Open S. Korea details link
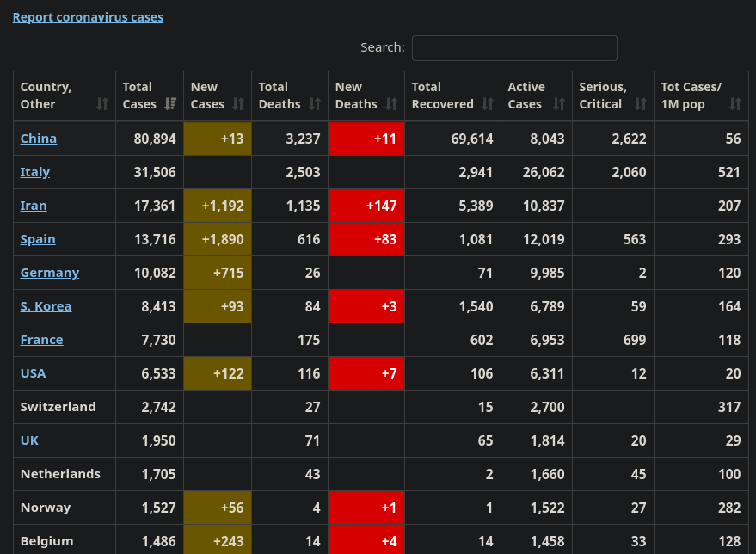Screen dimensions: 756x554 pyautogui.click(x=46, y=306)
